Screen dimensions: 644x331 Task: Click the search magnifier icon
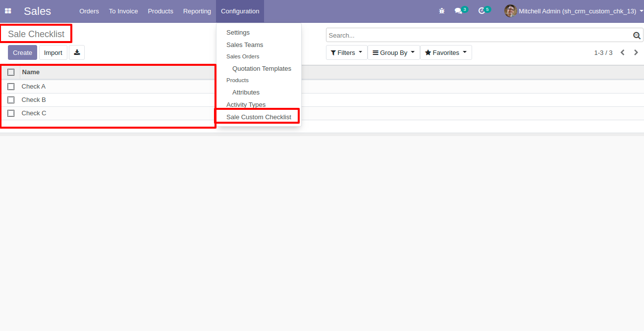coord(637,35)
